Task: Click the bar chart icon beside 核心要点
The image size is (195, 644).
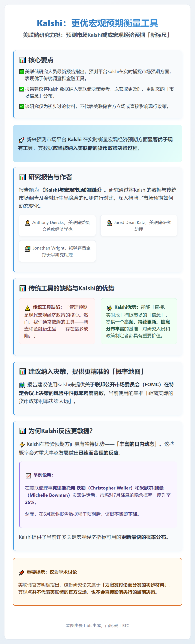Action: (23, 60)
